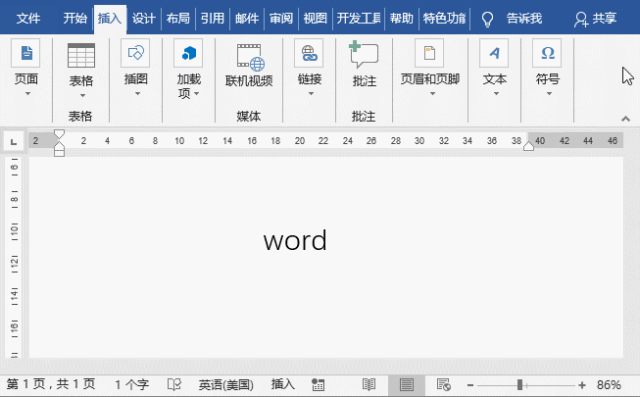Viewport: 640px width, 397px height.
Task: Open the 插图 illustrations icon
Action: click(x=136, y=53)
